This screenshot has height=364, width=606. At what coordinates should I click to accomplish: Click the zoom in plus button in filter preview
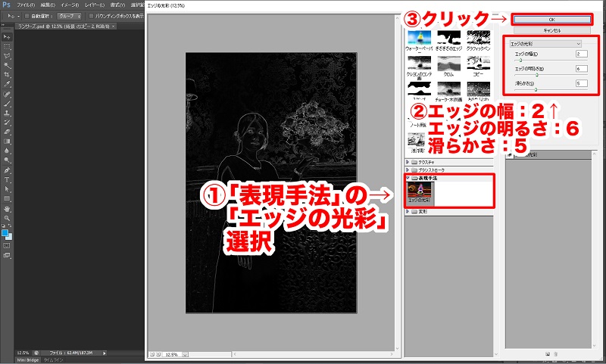[x=158, y=354]
